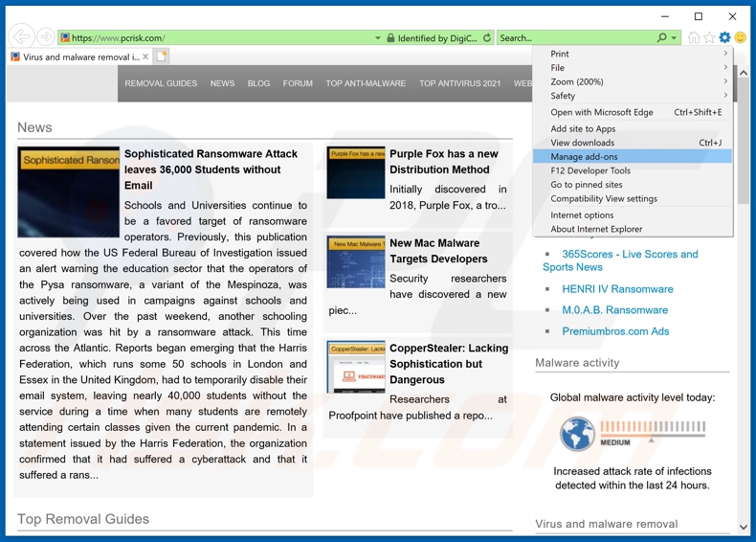
Task: Click the Tools gear icon
Action: pyautogui.click(x=724, y=38)
